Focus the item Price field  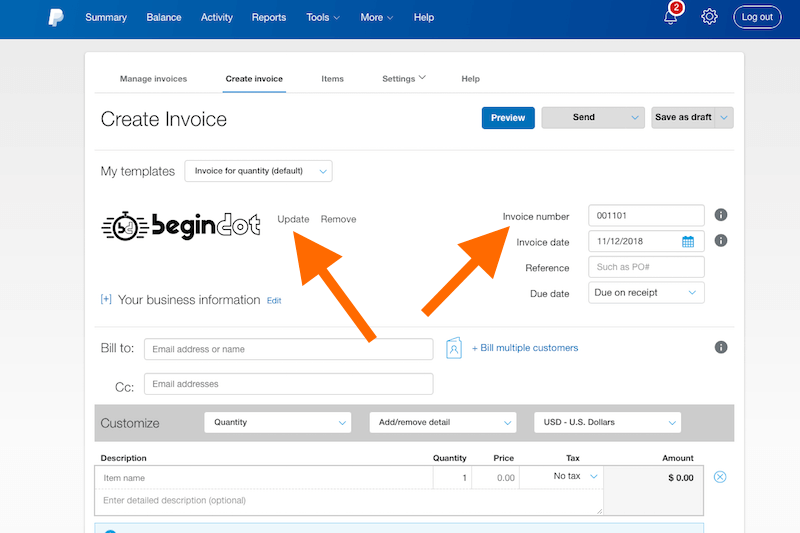click(495, 478)
